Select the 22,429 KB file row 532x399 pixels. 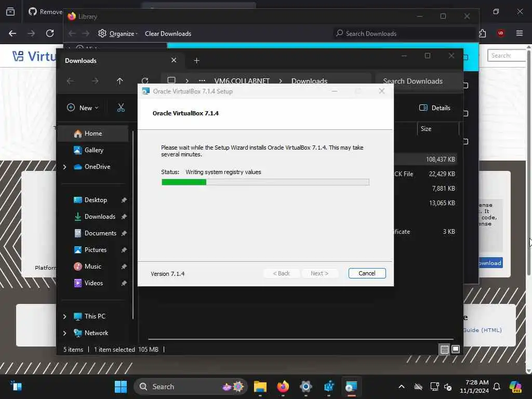425,174
